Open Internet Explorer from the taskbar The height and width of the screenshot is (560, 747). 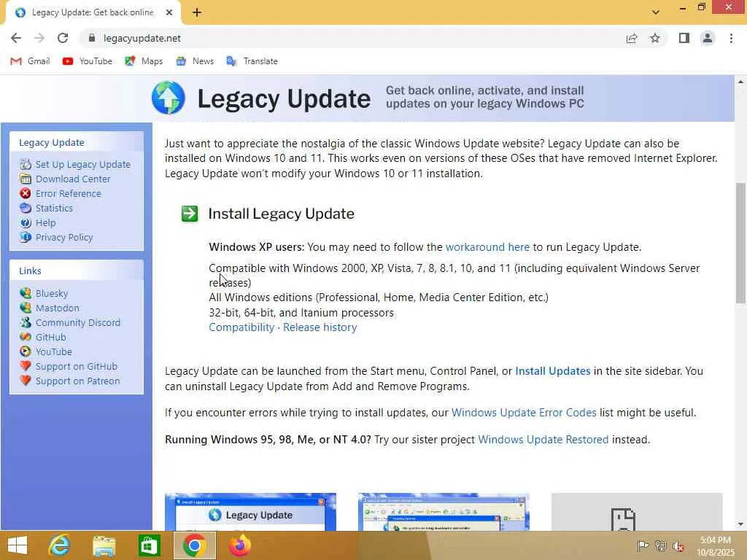coord(59,545)
